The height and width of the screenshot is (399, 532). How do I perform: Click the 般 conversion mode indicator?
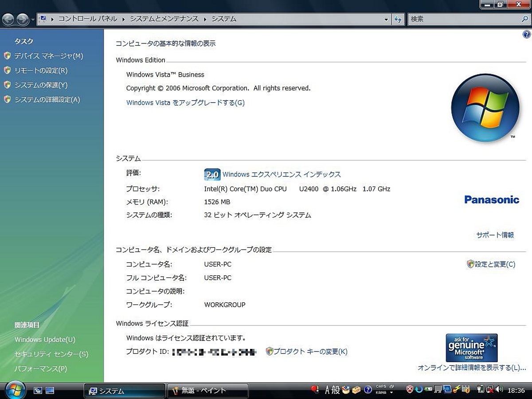point(336,390)
